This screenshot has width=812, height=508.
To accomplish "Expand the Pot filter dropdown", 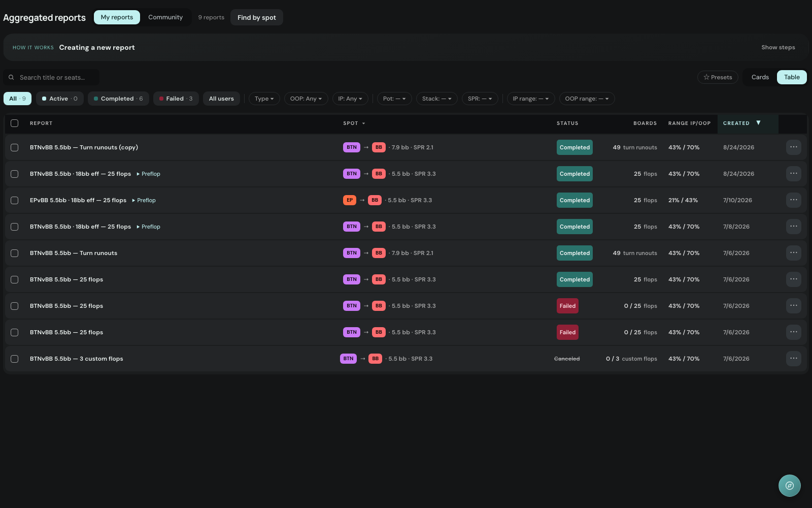I will (394, 99).
